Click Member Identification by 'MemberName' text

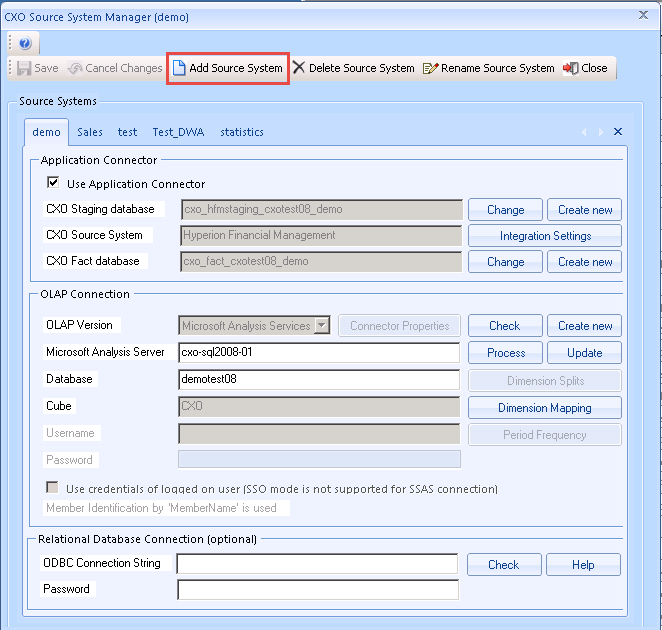tap(161, 508)
